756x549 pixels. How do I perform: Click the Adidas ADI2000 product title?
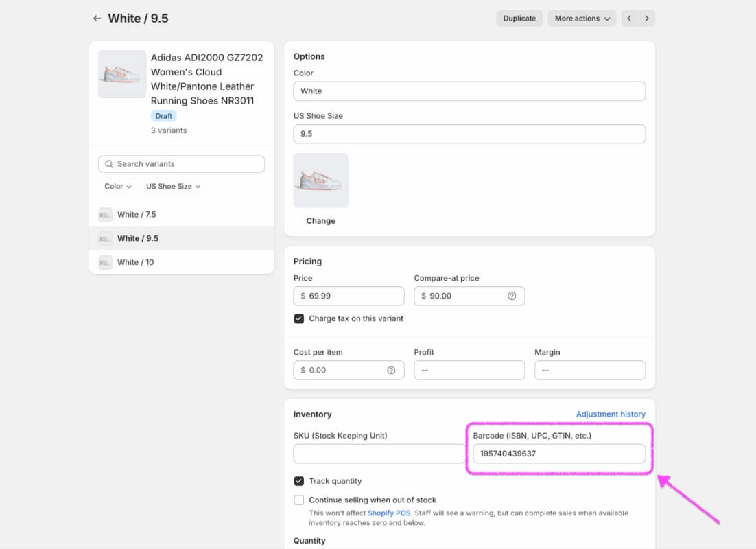tap(207, 79)
